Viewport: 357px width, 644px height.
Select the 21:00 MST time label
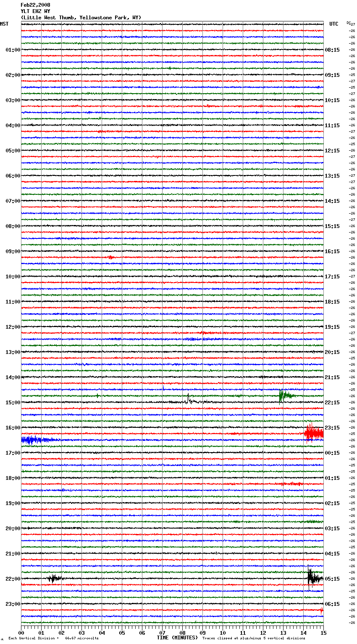point(13,554)
